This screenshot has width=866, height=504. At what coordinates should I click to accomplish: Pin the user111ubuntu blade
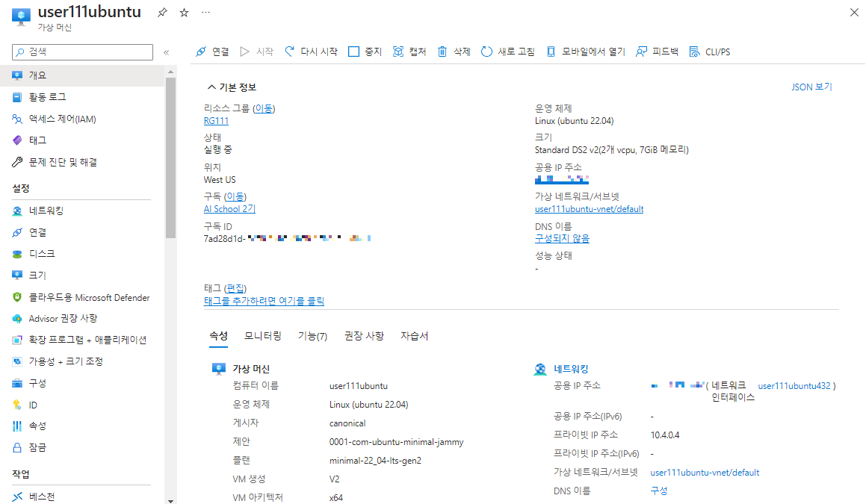tap(162, 12)
